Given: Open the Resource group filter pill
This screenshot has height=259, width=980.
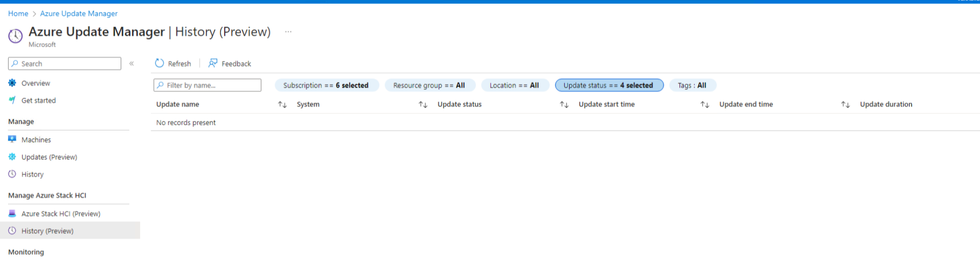Looking at the screenshot, I should 429,85.
